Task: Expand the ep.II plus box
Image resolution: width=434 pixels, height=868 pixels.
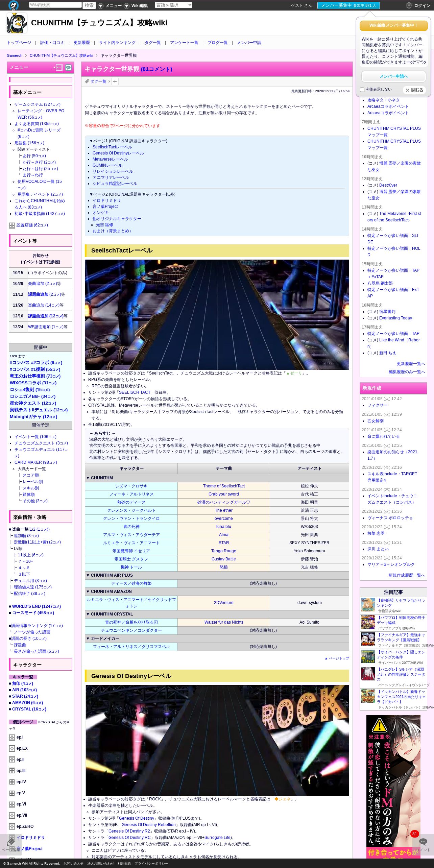Action: click(12, 760)
